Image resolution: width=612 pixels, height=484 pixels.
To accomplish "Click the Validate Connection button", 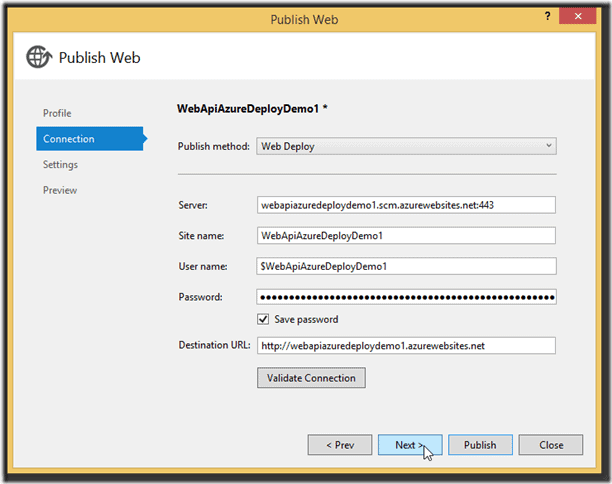I will [311, 378].
